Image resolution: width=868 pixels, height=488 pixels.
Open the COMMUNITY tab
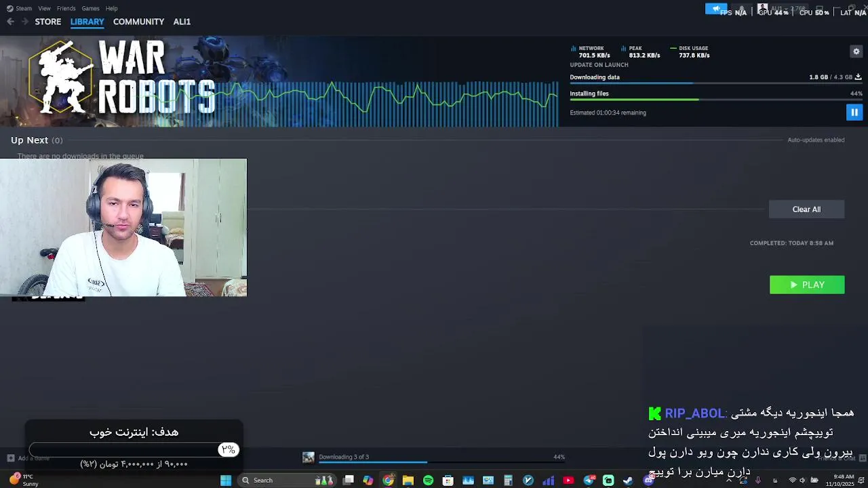[138, 22]
